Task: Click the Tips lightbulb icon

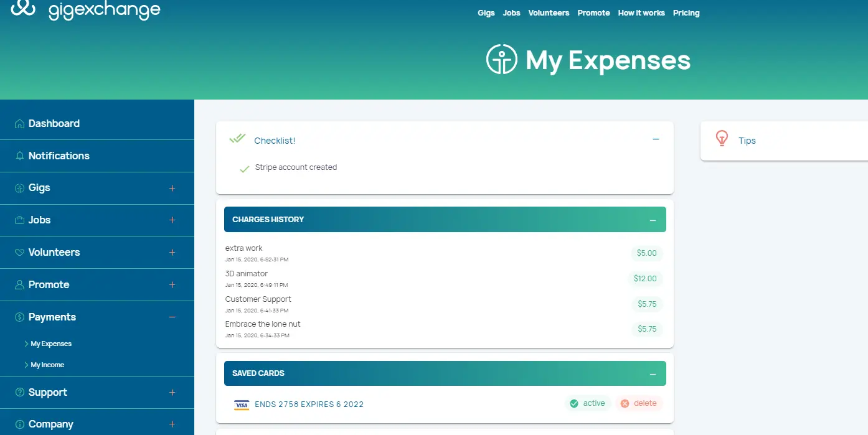Action: [722, 138]
